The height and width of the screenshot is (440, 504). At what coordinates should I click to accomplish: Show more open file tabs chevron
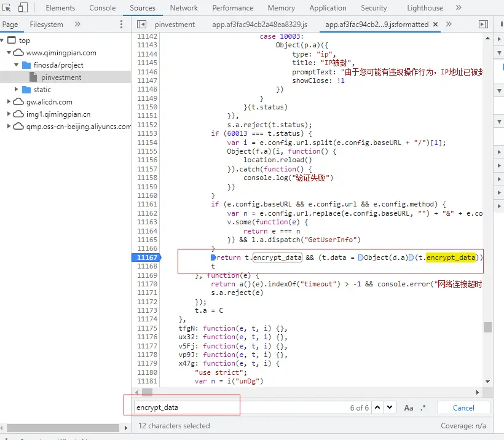click(449, 24)
